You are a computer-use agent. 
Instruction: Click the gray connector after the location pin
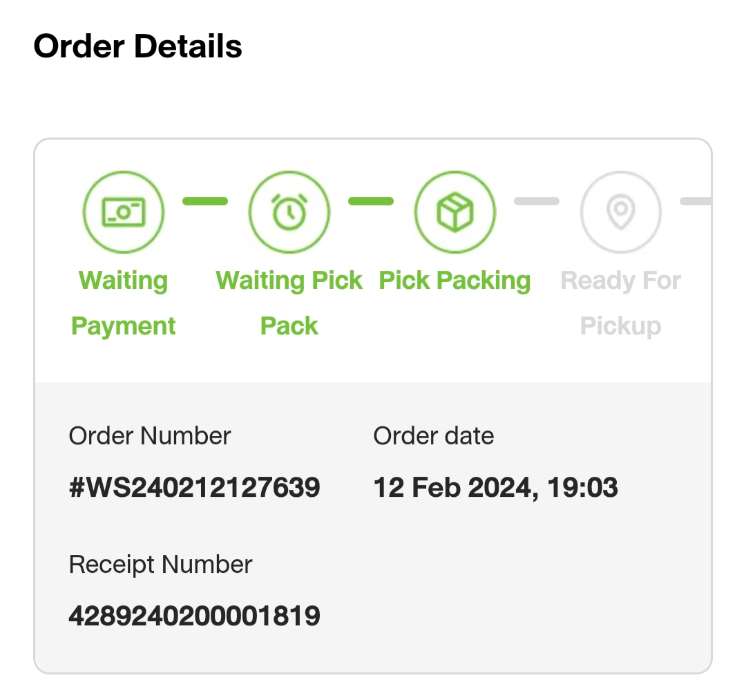point(695,201)
